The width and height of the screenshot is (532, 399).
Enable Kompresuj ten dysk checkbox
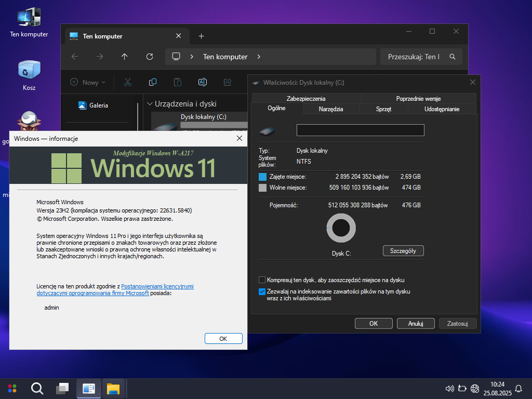coord(262,280)
